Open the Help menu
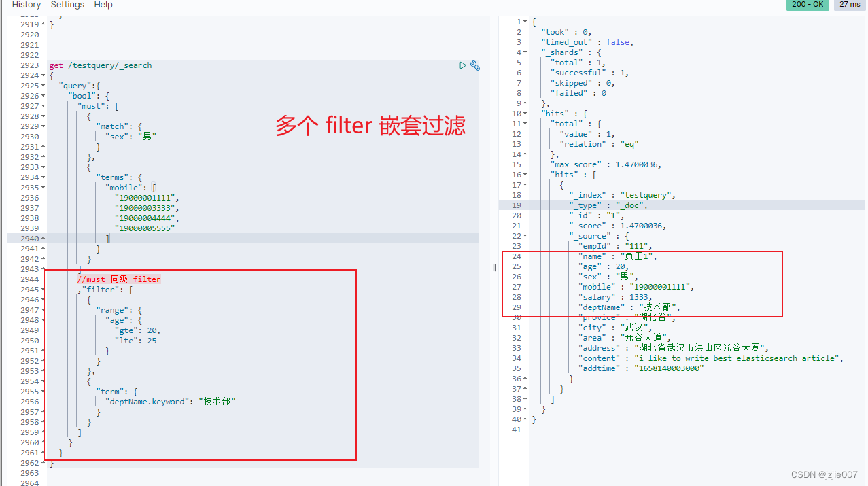The width and height of the screenshot is (868, 486). [x=103, y=5]
